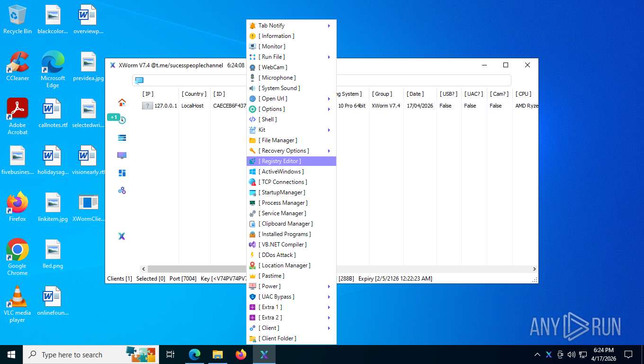Click the Monitor screen icon in menu
This screenshot has height=364, width=644.
(252, 46)
